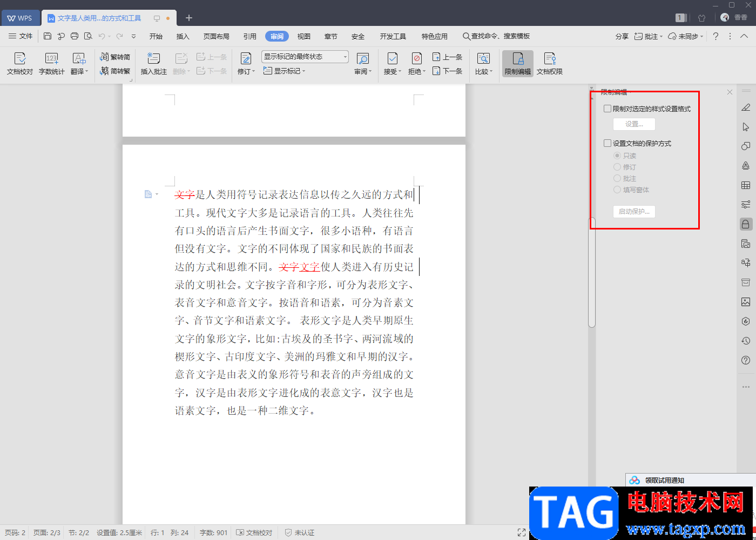The width and height of the screenshot is (756, 540).
Task: Click 插入批注 insert comment icon
Action: tap(153, 63)
